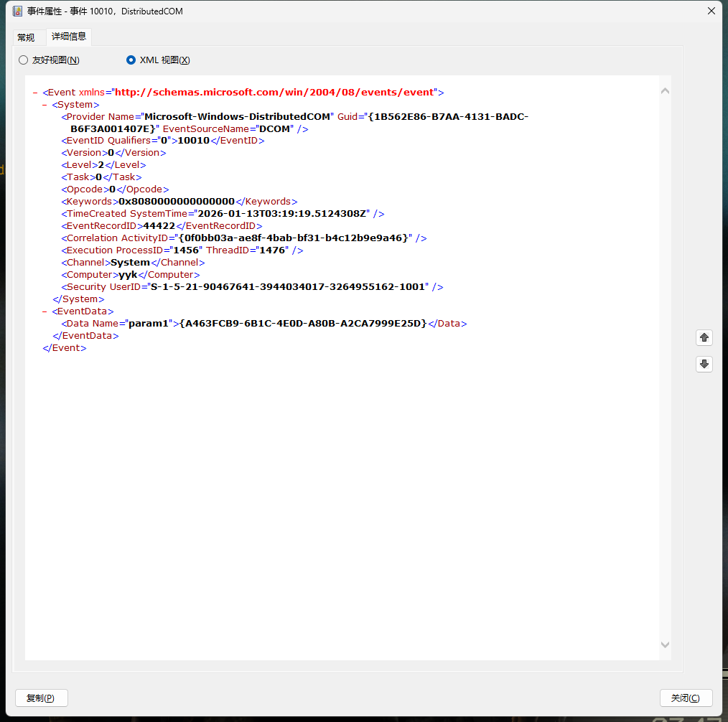Click the XML pane scroll-up arrow

[x=665, y=91]
